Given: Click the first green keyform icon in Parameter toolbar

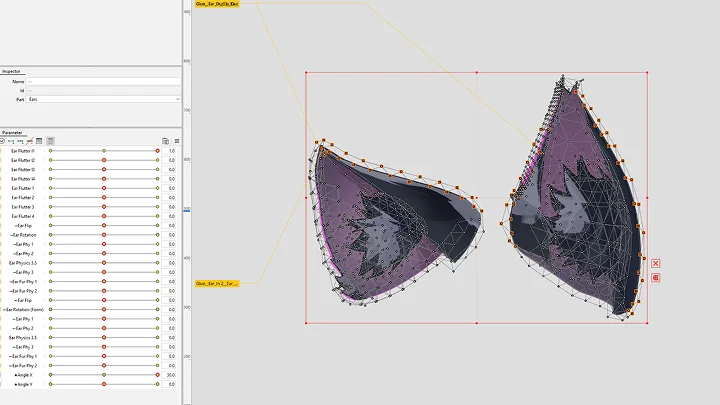Looking at the screenshot, I should (13, 141).
